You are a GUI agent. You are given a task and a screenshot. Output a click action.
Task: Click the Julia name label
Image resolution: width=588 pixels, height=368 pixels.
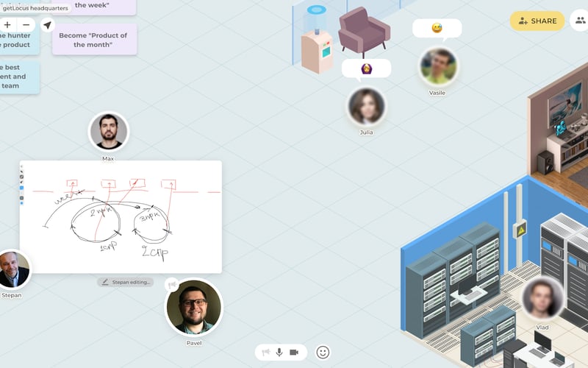point(366,132)
